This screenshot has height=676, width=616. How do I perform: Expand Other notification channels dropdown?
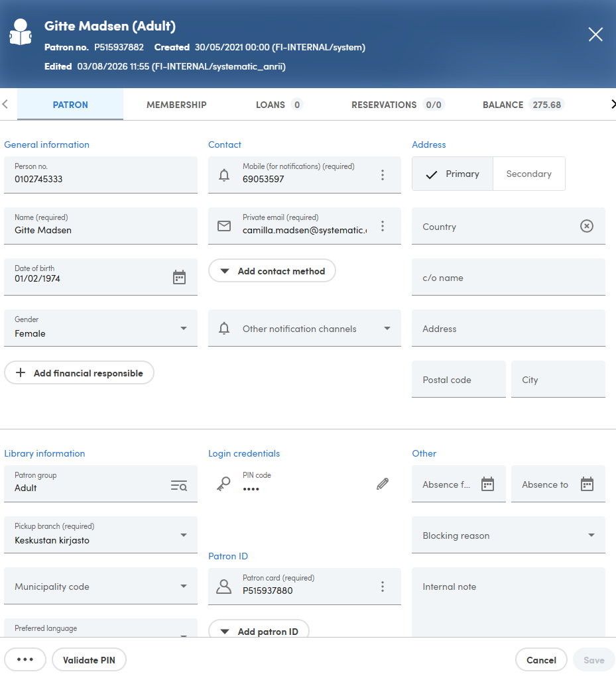click(x=387, y=329)
